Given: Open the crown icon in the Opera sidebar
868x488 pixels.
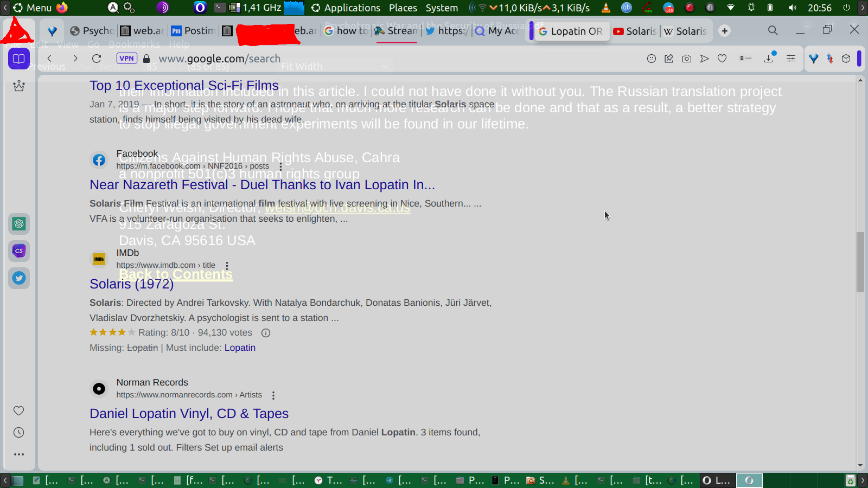Looking at the screenshot, I should click(x=19, y=86).
